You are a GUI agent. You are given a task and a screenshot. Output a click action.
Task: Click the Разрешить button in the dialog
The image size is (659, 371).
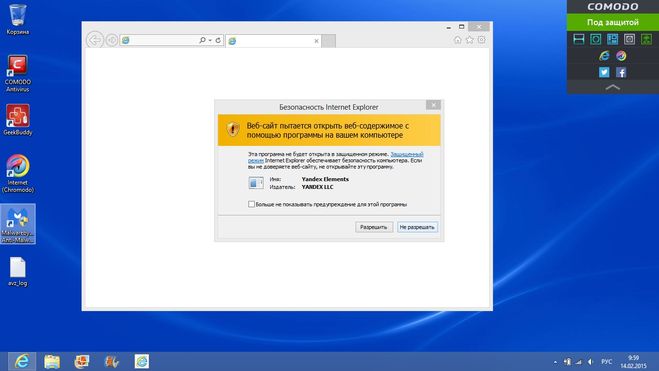point(374,227)
